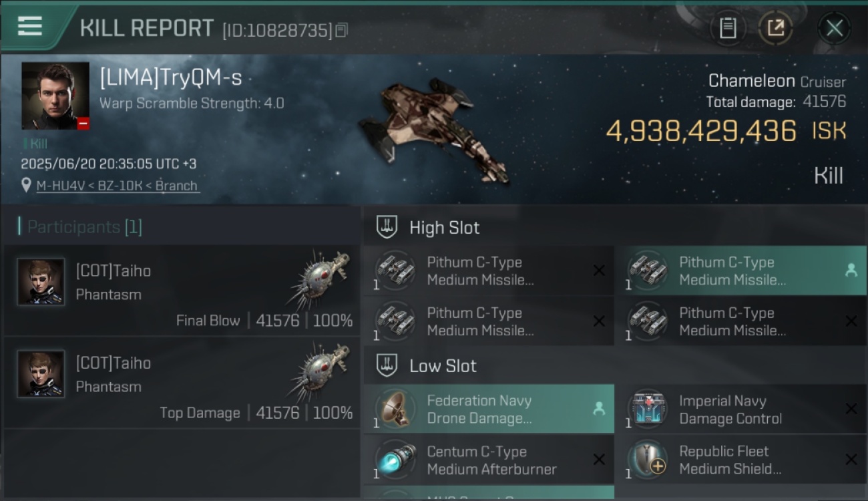Open Taiho's portrait in Top Damage row
868x501 pixels.
[41, 373]
